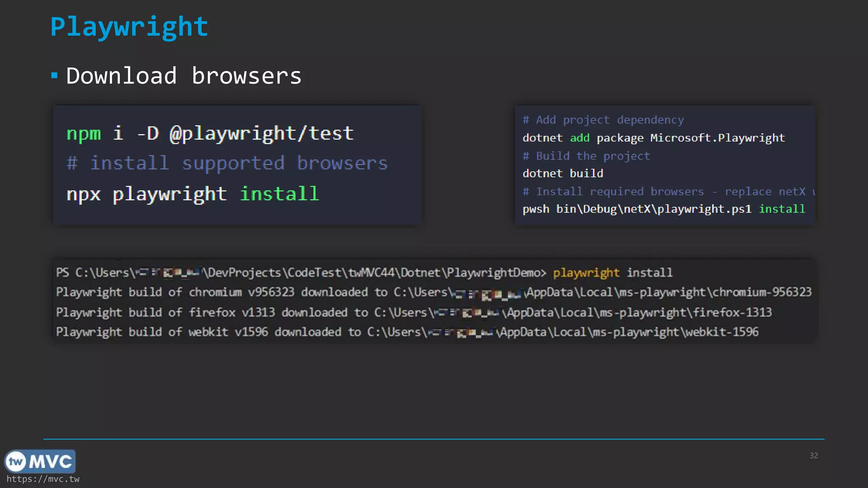Select the firefox v1313 downloaded line
The height and width of the screenshot is (488, 868).
coord(414,313)
